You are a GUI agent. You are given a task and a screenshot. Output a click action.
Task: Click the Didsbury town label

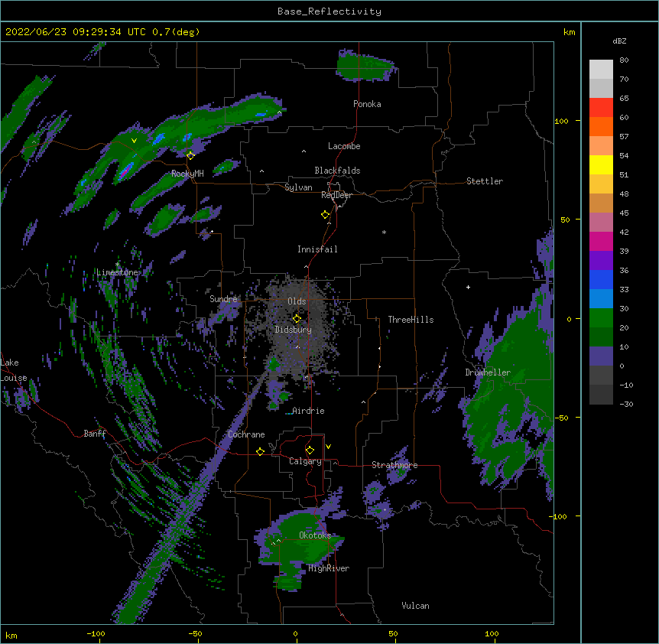[x=294, y=330]
